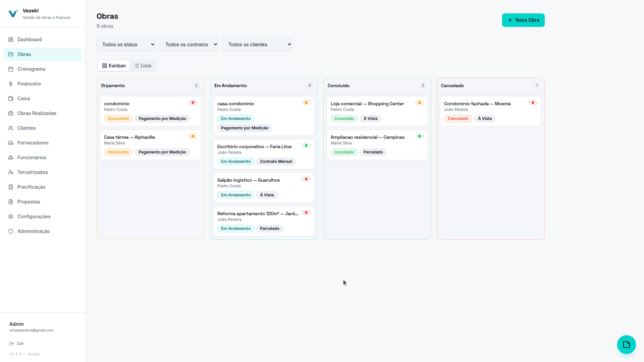
Task: Click the Kanban grid icon
Action: click(105, 66)
